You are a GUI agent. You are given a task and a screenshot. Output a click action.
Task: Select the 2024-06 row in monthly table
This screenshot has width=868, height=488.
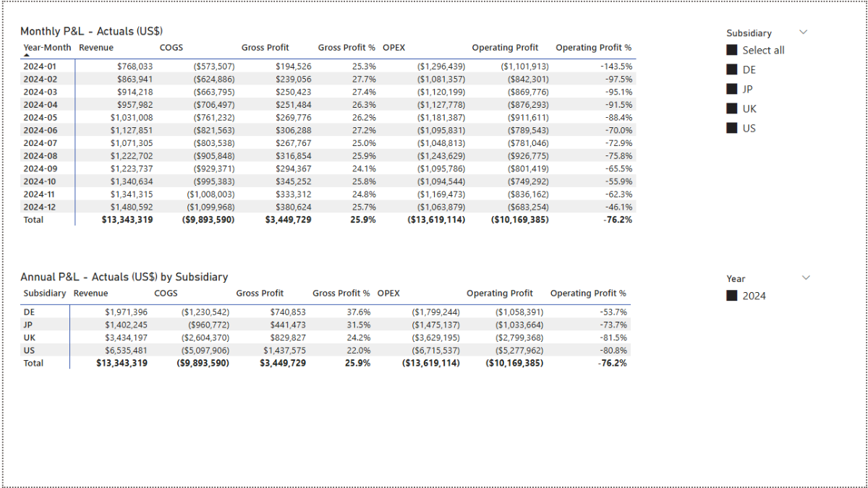click(40, 130)
